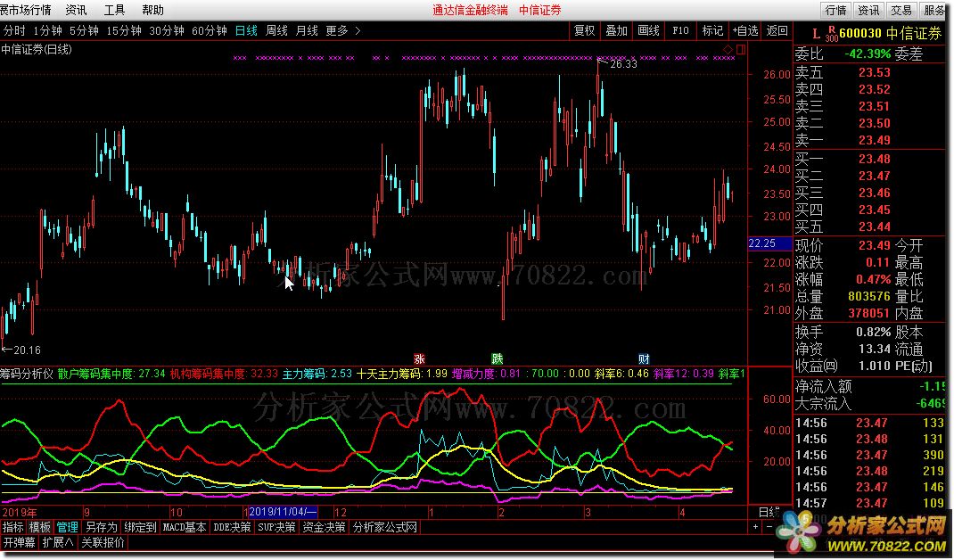The image size is (954, 560).
Task: Click the 600030 中信证券 stock title
Action: 890,34
